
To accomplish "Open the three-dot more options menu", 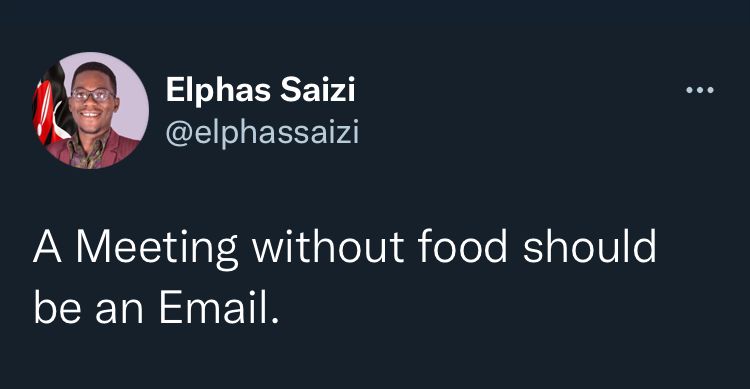I will (x=700, y=90).
